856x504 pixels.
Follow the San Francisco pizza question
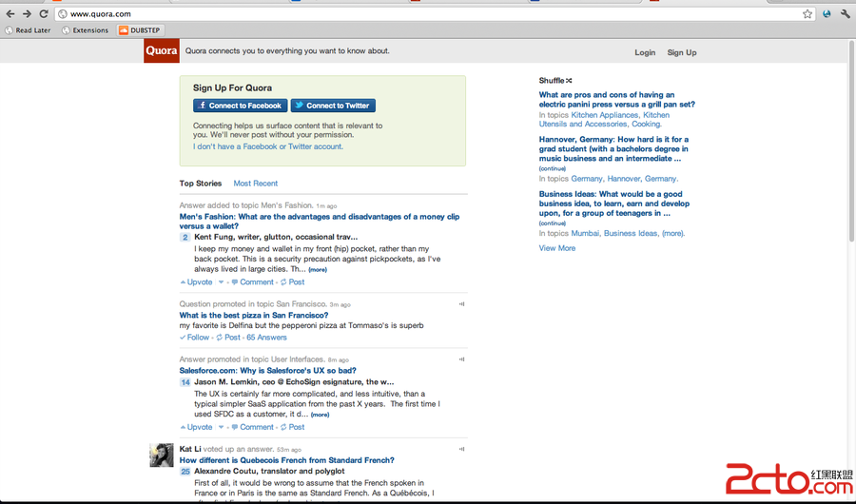click(x=194, y=338)
